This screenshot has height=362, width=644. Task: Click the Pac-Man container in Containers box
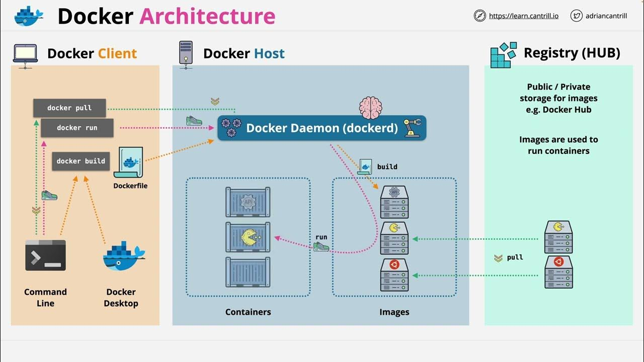coord(248,236)
